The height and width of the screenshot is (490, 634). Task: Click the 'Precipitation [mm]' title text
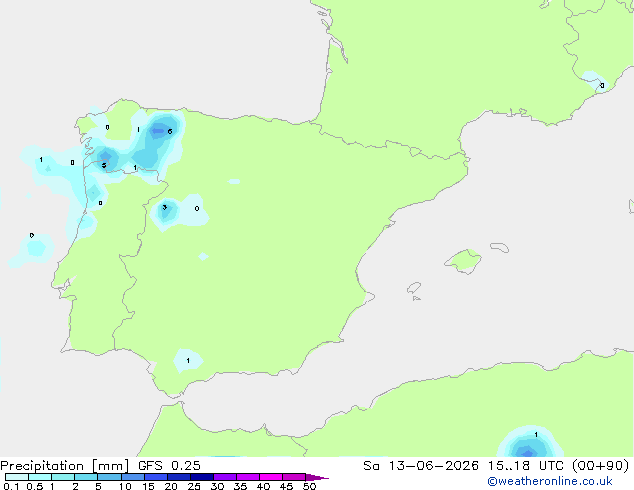(65, 466)
